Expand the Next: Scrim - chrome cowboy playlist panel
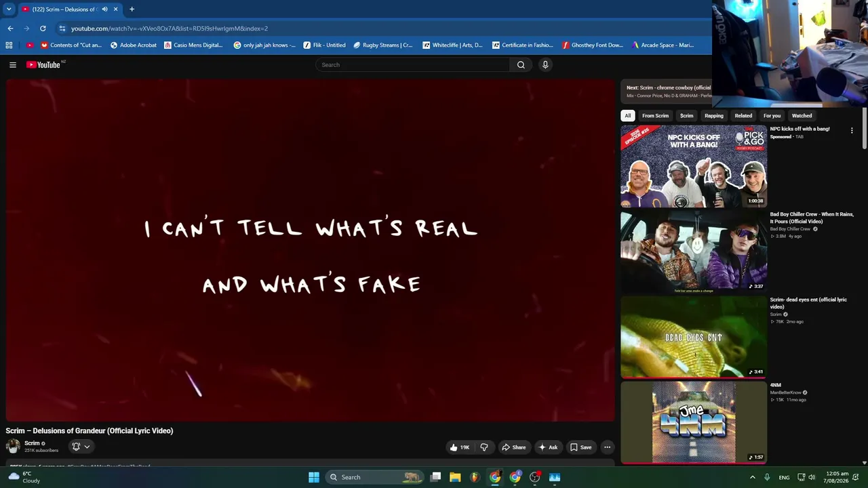 pos(667,91)
